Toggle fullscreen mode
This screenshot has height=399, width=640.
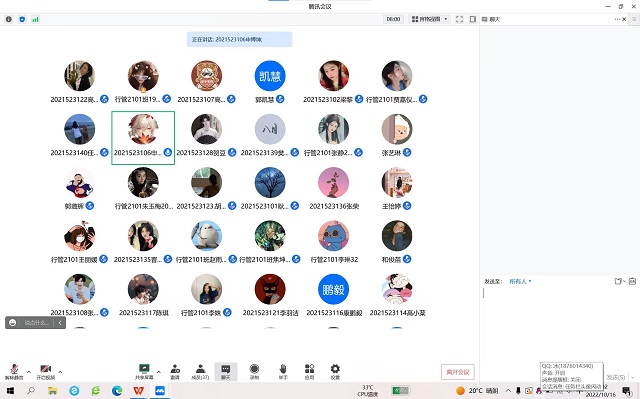[x=459, y=19]
